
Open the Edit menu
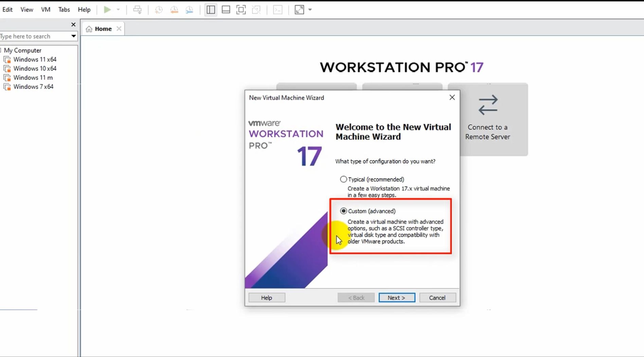pos(7,10)
